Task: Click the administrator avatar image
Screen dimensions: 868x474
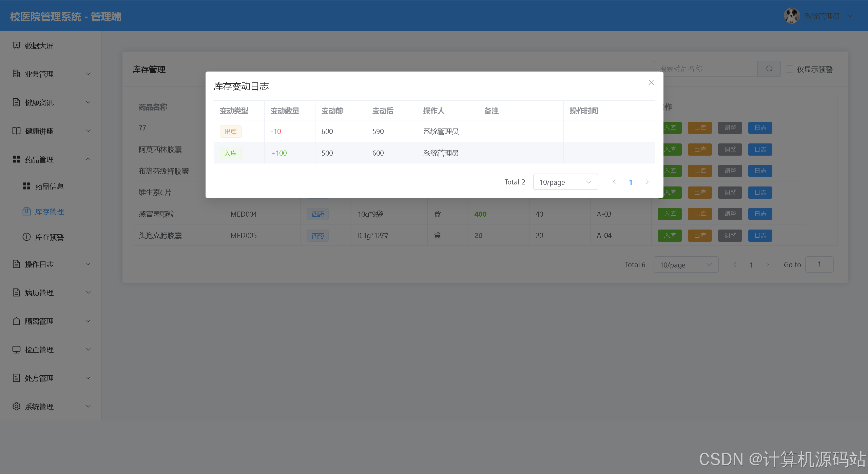Action: (792, 16)
